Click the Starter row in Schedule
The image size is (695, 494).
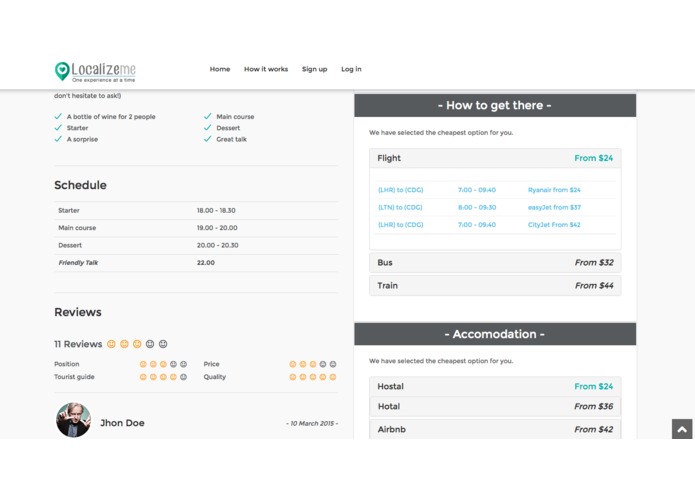[196, 210]
